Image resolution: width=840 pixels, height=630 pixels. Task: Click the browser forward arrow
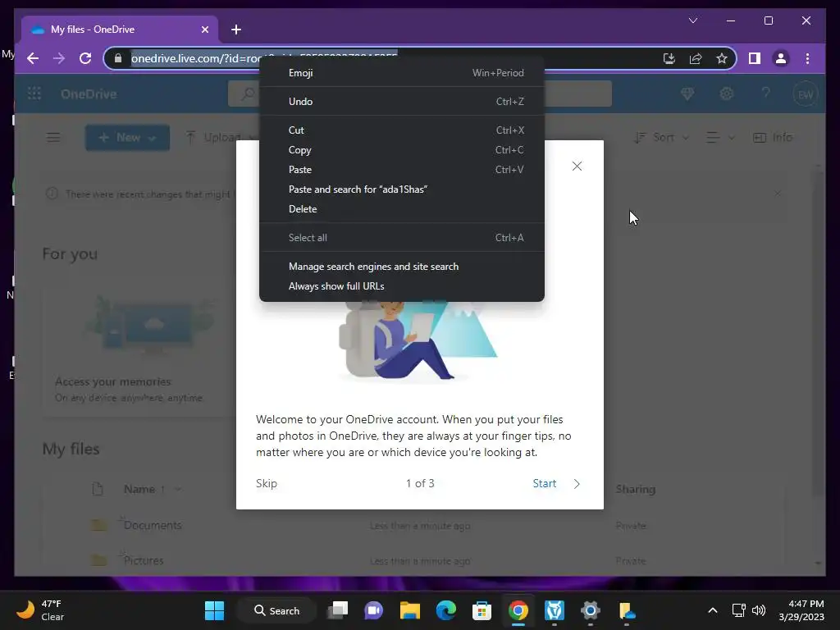pyautogui.click(x=59, y=58)
